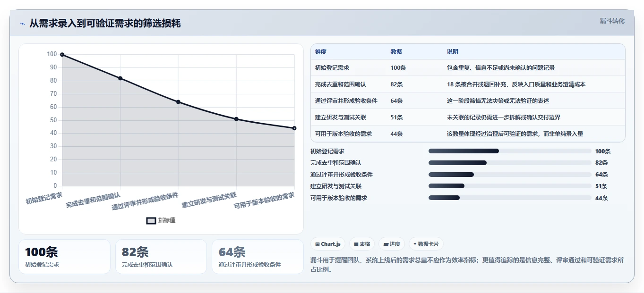Click the chart data point at value 51
The image size is (644, 293).
point(236,119)
